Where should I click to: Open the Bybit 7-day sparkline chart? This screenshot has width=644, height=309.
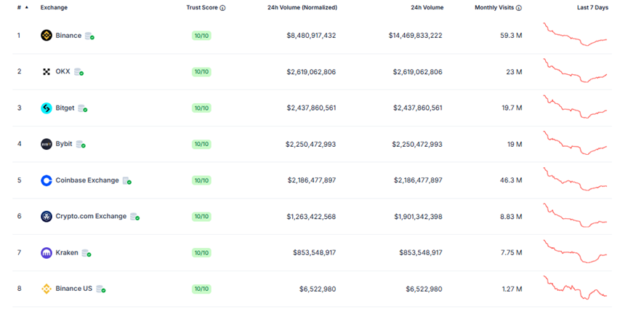point(575,143)
